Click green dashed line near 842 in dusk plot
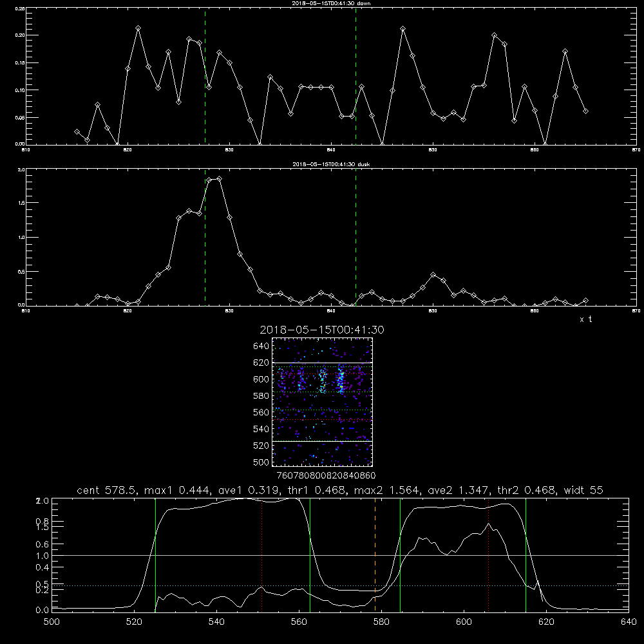 [x=355, y=238]
